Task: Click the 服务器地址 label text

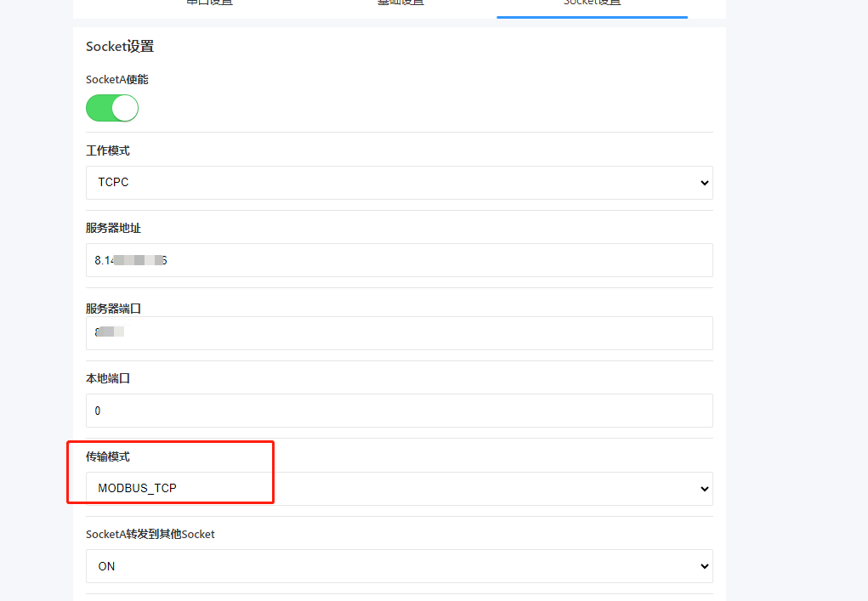Action: [113, 228]
